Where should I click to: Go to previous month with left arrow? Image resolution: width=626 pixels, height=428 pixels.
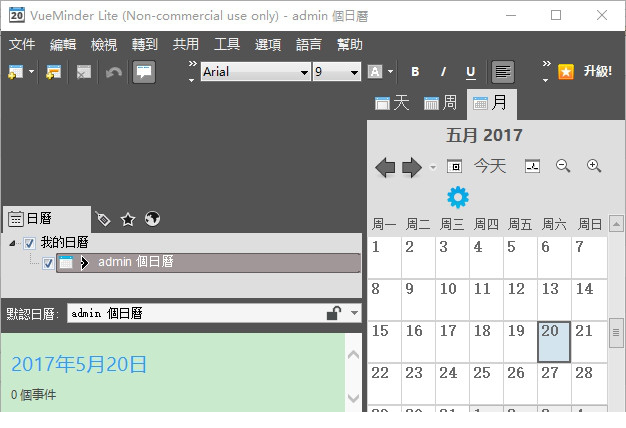(x=385, y=167)
